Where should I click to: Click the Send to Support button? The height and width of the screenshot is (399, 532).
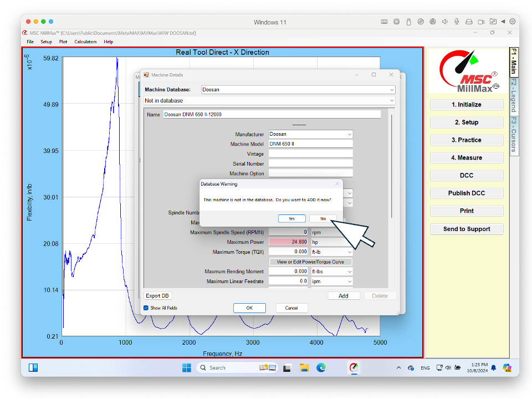pyautogui.click(x=467, y=229)
